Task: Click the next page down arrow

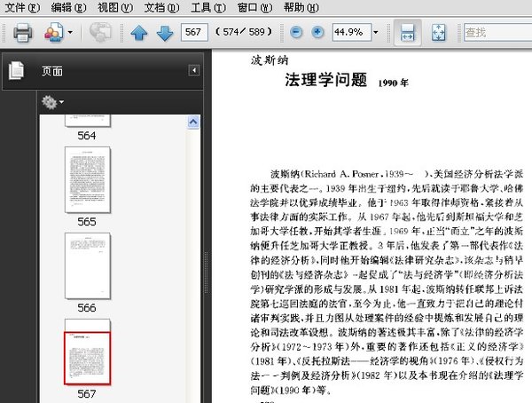Action: pos(164,33)
